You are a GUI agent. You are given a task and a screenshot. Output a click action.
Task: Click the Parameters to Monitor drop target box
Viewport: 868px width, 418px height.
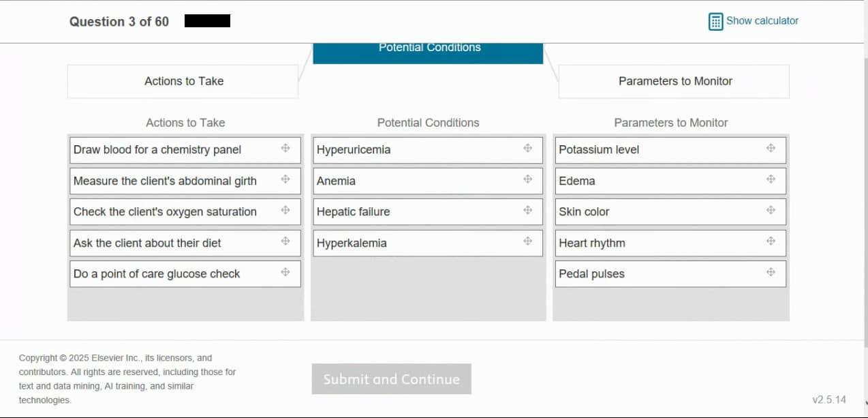click(674, 81)
